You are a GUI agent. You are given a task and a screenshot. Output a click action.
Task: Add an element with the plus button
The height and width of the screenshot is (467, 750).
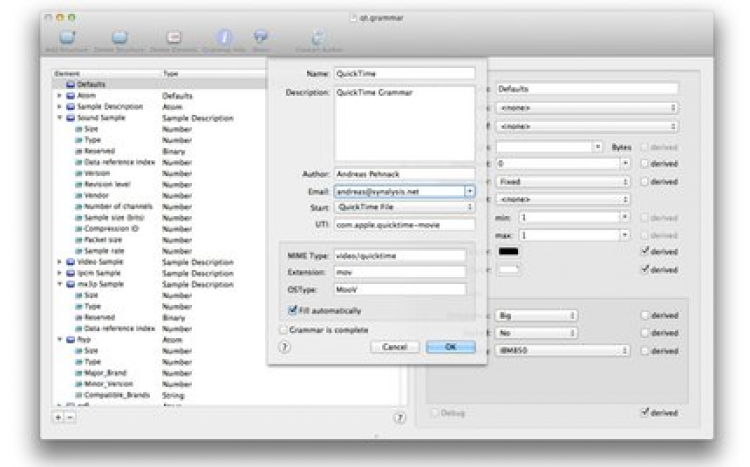point(58,417)
